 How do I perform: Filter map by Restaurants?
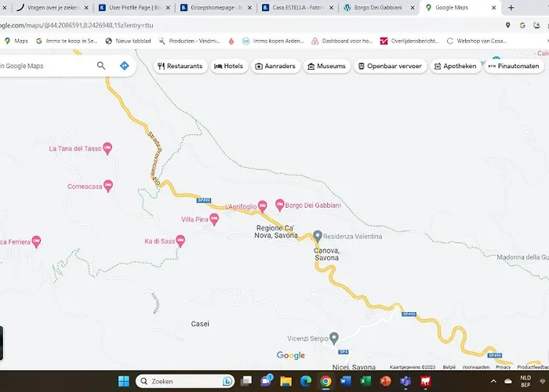[180, 66]
